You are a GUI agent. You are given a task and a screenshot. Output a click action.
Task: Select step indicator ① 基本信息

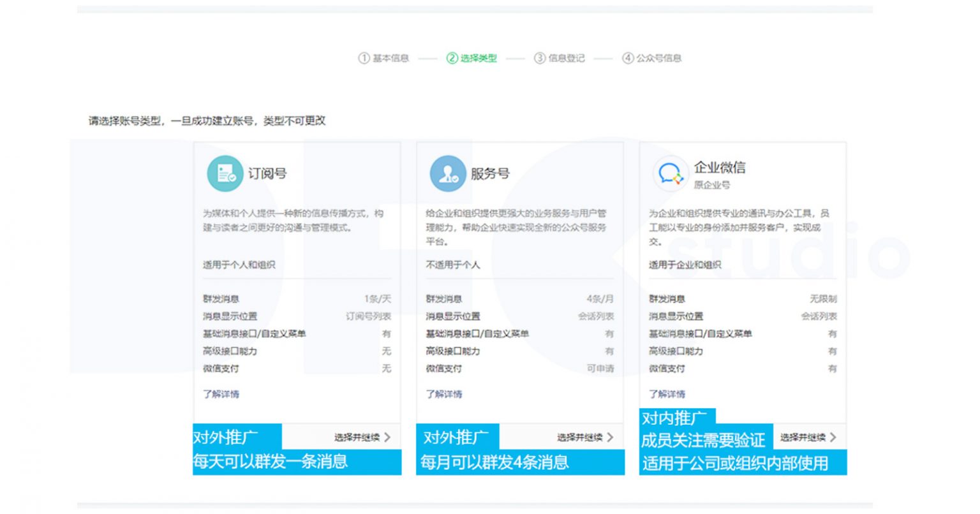click(x=382, y=58)
